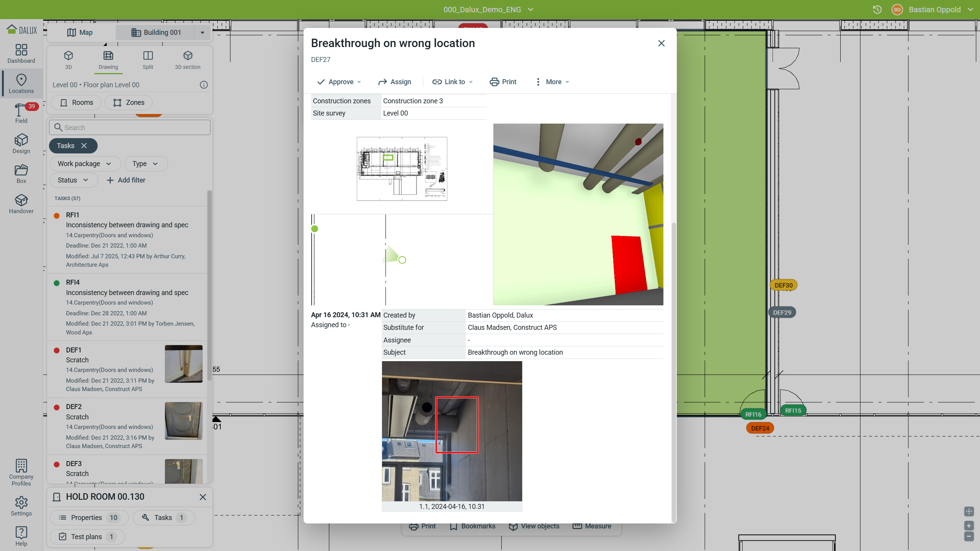Open the site photo with red box

pos(452,431)
